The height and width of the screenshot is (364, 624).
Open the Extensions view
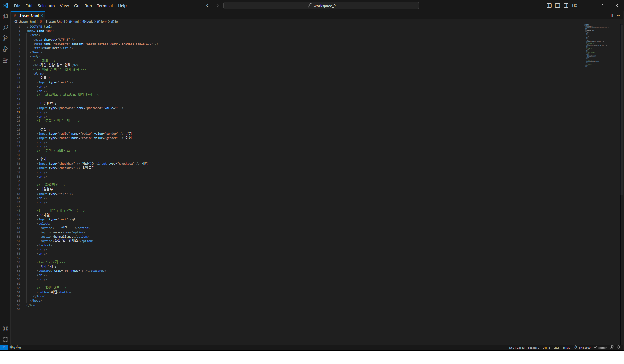click(x=5, y=60)
